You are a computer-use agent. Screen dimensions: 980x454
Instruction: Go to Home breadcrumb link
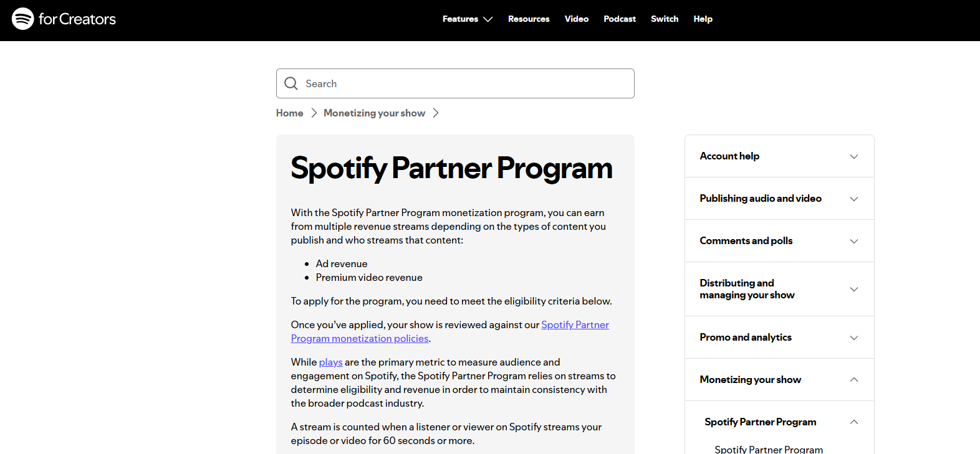coord(289,113)
